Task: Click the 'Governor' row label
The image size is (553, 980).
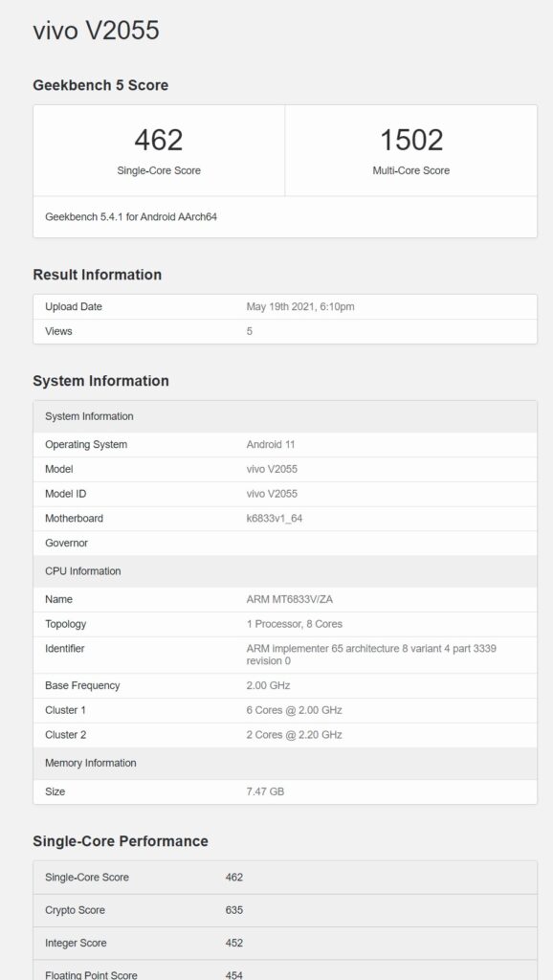Action: click(66, 544)
